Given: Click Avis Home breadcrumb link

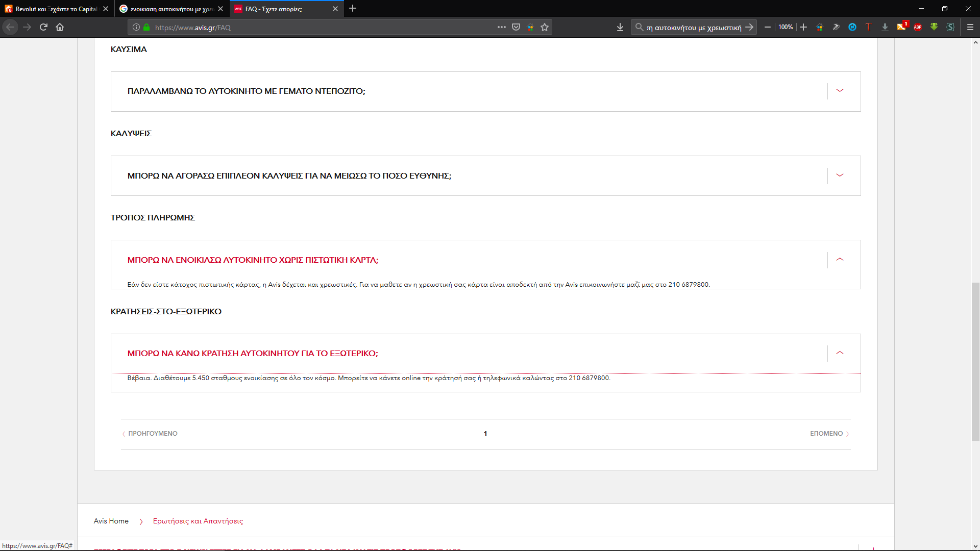Looking at the screenshot, I should coord(111,521).
